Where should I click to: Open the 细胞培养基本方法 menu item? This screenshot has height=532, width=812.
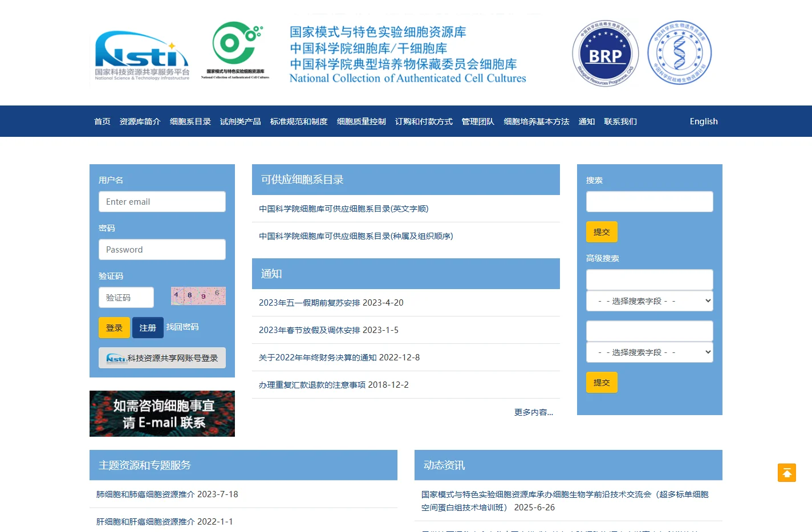pos(537,121)
